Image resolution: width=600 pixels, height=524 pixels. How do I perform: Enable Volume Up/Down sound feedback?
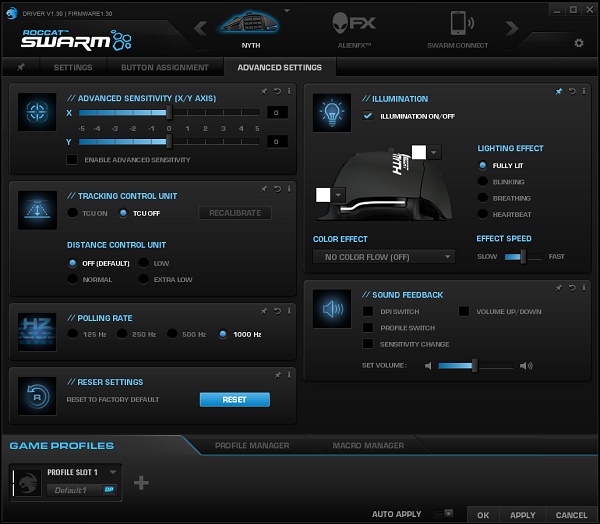click(x=464, y=311)
